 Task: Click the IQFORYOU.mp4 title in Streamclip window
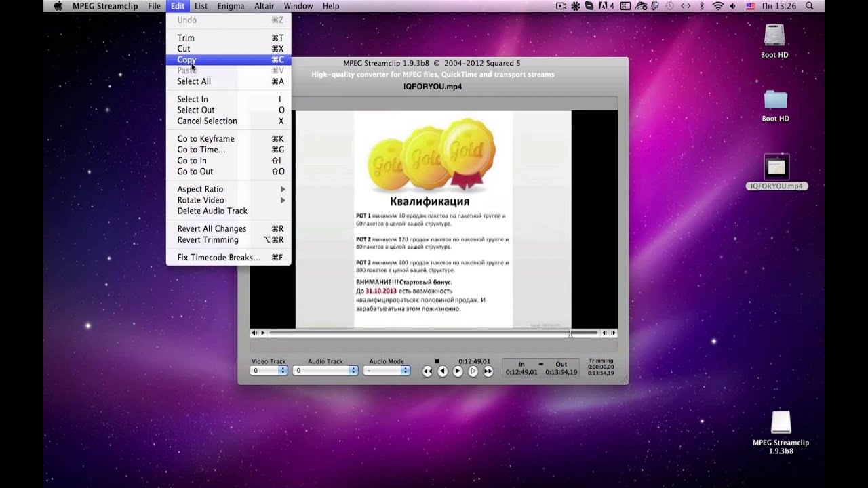click(x=433, y=87)
